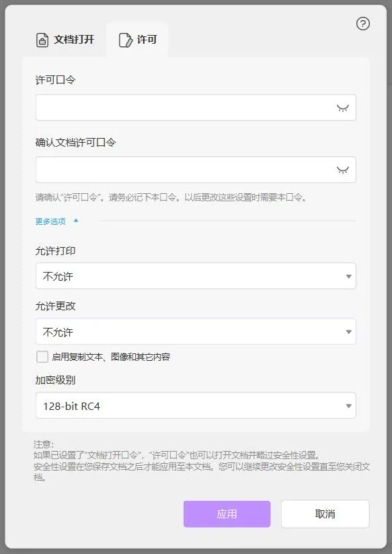Click the arrow of the 允许更改 dropdown
This screenshot has width=392, height=554.
coord(348,332)
